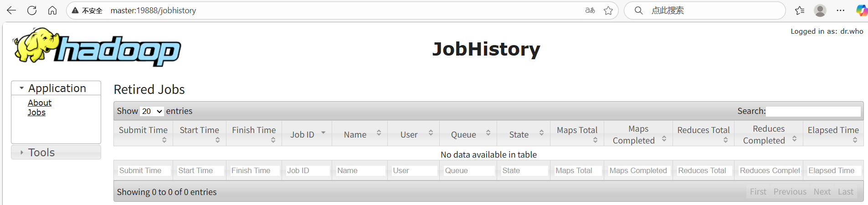Sort the table by Reduces Completed
Screen dimensions: 868x205
point(769,133)
